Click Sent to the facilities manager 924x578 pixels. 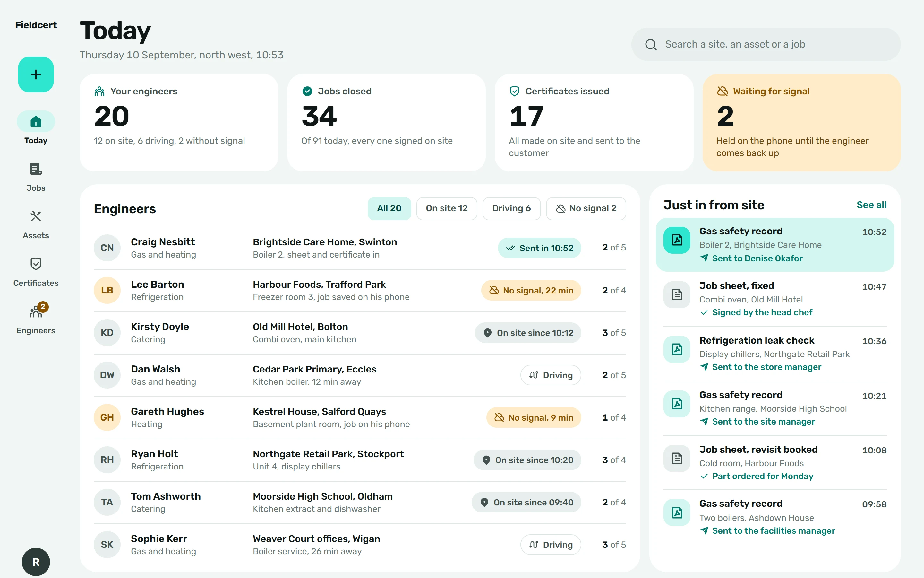point(774,531)
